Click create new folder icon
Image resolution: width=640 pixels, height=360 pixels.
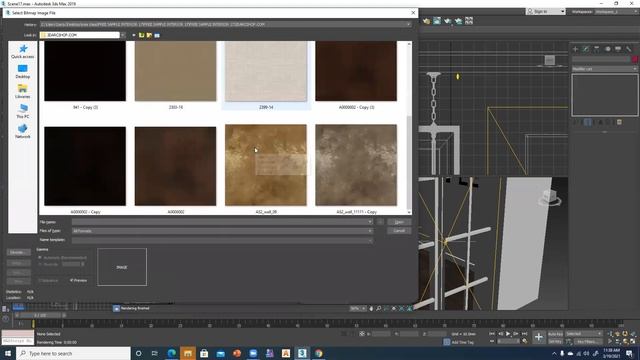(x=149, y=35)
